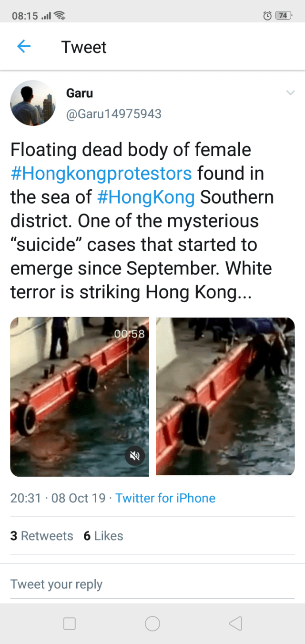Open the second media image on right
Viewport: 305px width, 644px height.
click(x=225, y=397)
